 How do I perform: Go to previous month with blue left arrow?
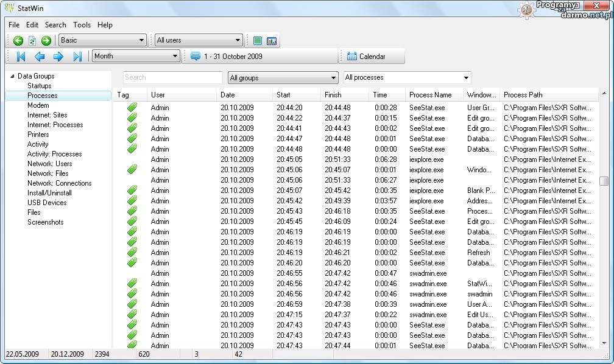(x=40, y=57)
